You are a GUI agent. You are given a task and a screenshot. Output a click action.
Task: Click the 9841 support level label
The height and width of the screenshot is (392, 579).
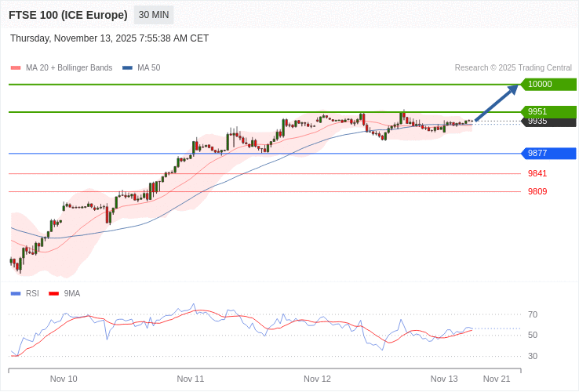537,173
